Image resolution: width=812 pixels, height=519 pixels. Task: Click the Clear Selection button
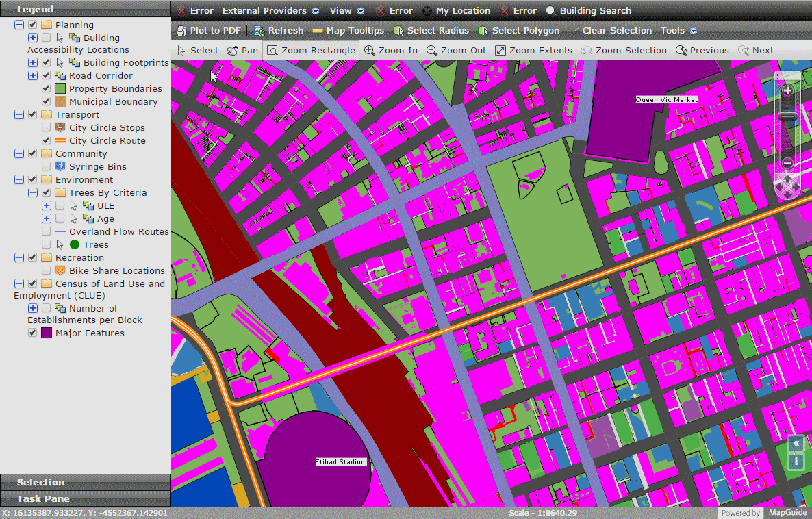tap(617, 30)
